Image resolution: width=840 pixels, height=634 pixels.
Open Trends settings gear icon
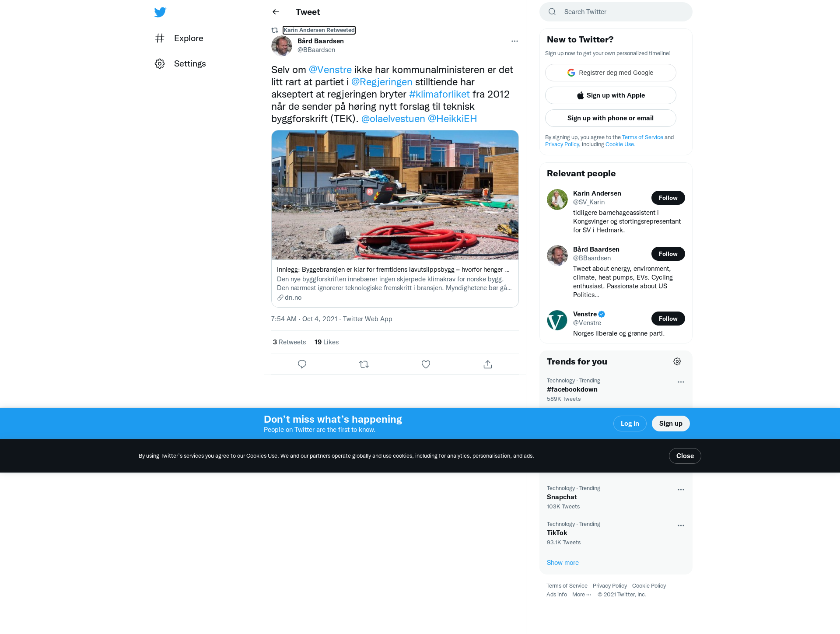677,361
